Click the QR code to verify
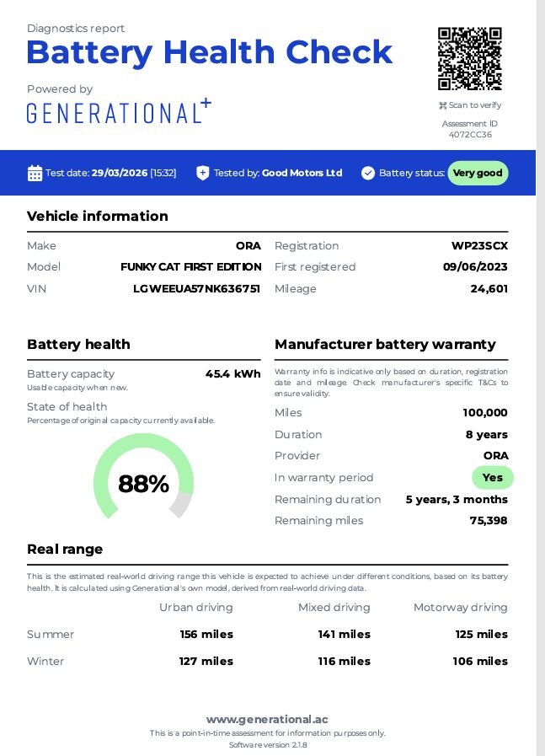The height and width of the screenshot is (756, 545). coord(469,59)
